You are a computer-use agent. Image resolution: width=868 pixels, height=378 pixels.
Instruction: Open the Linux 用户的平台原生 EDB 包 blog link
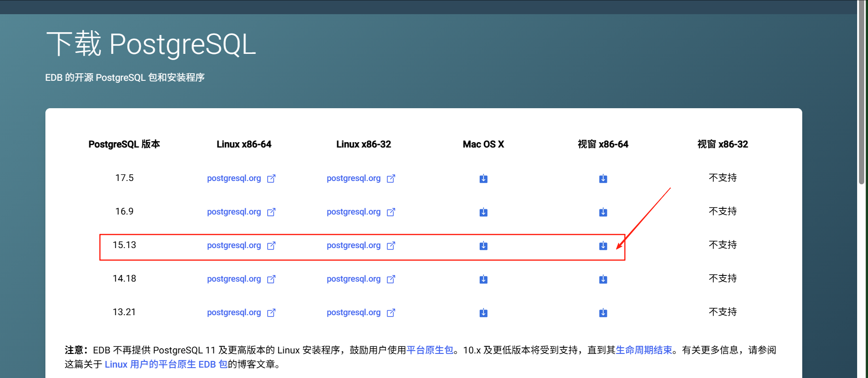point(166,364)
